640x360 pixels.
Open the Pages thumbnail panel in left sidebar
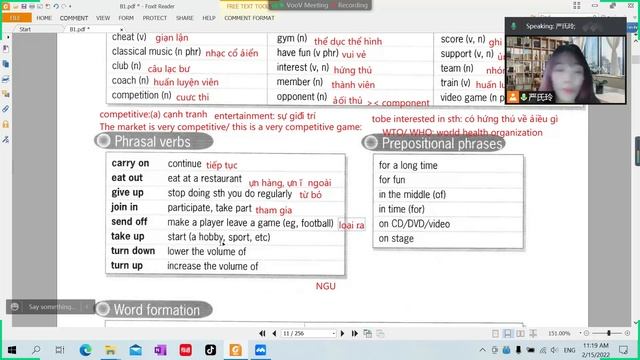pyautogui.click(x=6, y=64)
